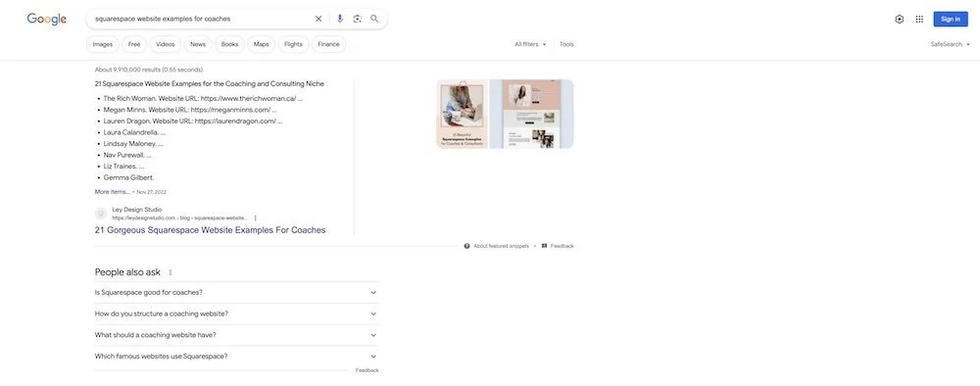This screenshot has width=980, height=386.
Task: Open the Google apps grid icon
Action: (x=919, y=19)
